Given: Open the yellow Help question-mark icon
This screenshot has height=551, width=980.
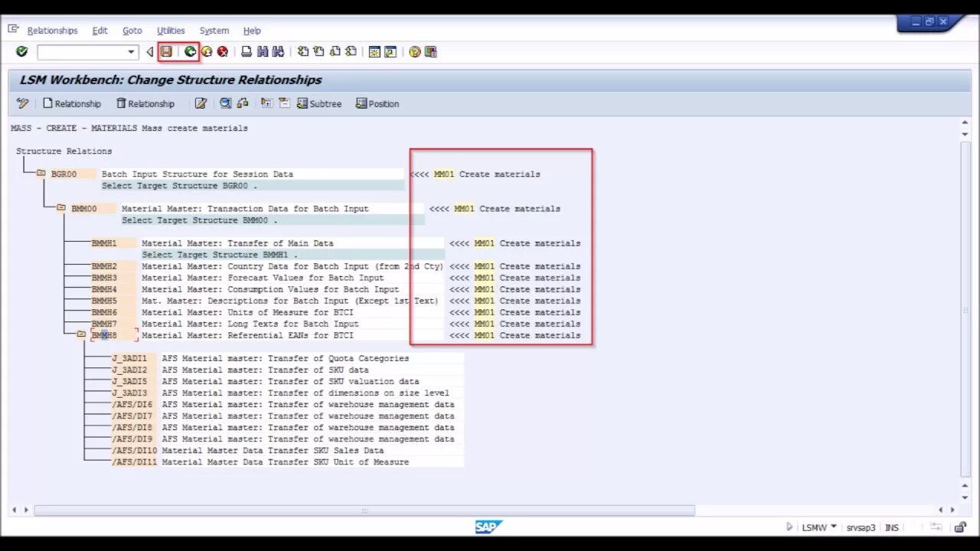Looking at the screenshot, I should tap(415, 51).
